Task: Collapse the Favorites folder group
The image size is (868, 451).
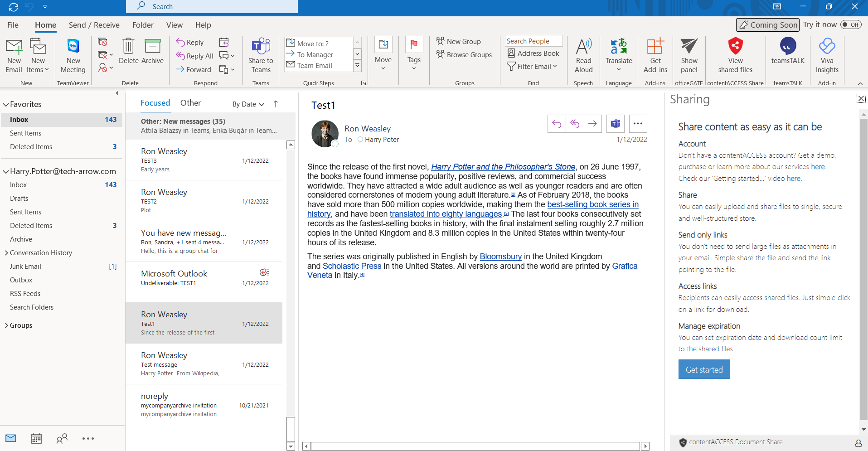Action: click(x=6, y=104)
